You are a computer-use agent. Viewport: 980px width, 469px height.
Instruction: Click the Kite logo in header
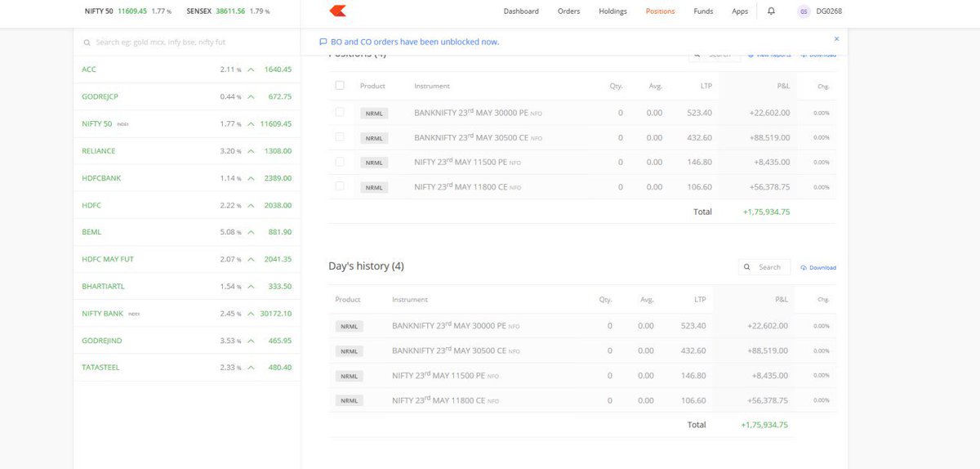point(336,11)
